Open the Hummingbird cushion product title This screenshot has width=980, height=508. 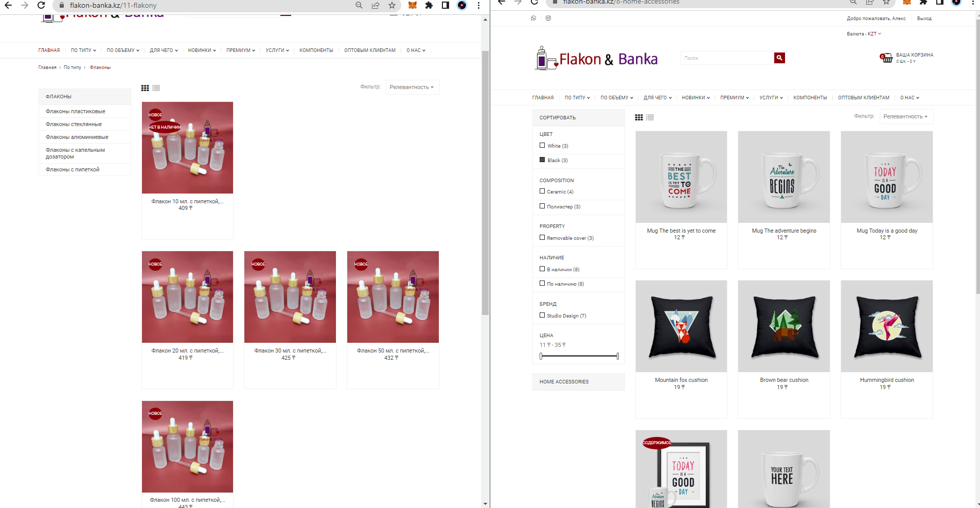(887, 380)
